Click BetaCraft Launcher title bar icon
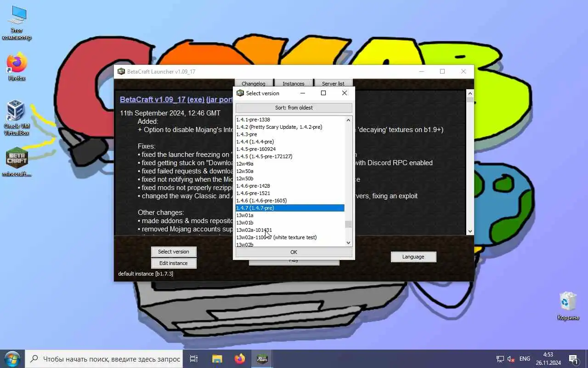Image resolution: width=588 pixels, height=368 pixels. [x=121, y=71]
